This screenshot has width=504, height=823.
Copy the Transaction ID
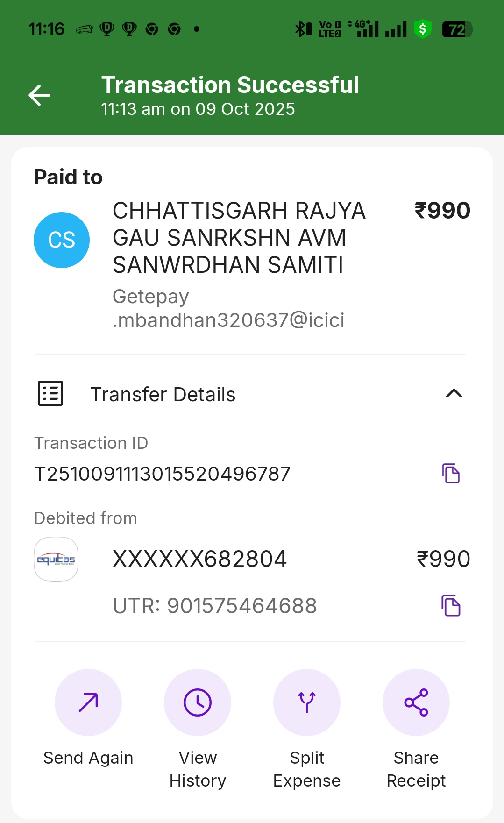pos(451,474)
